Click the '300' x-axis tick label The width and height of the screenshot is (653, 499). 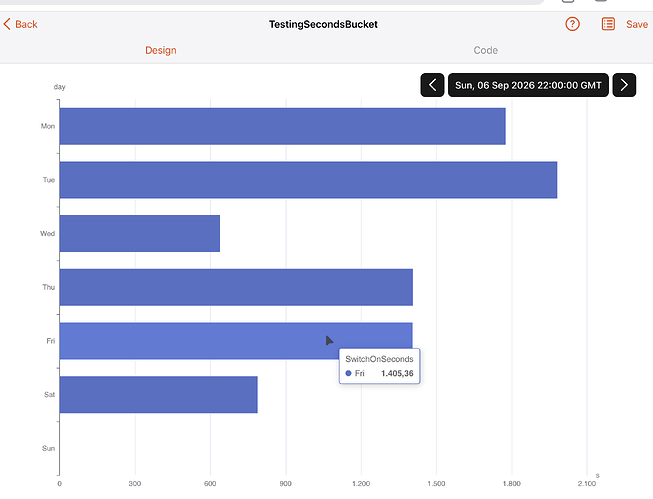(135, 484)
